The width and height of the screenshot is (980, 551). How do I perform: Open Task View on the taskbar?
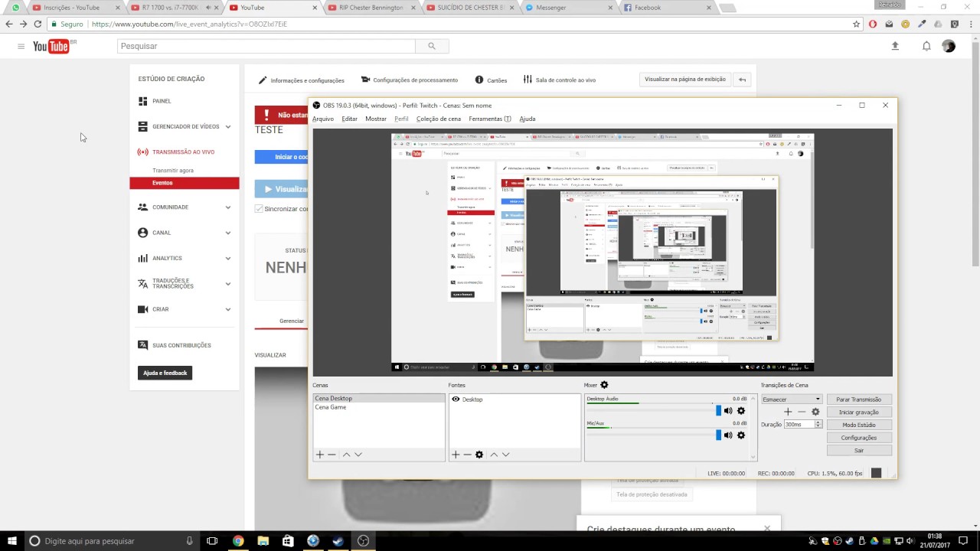click(x=213, y=541)
